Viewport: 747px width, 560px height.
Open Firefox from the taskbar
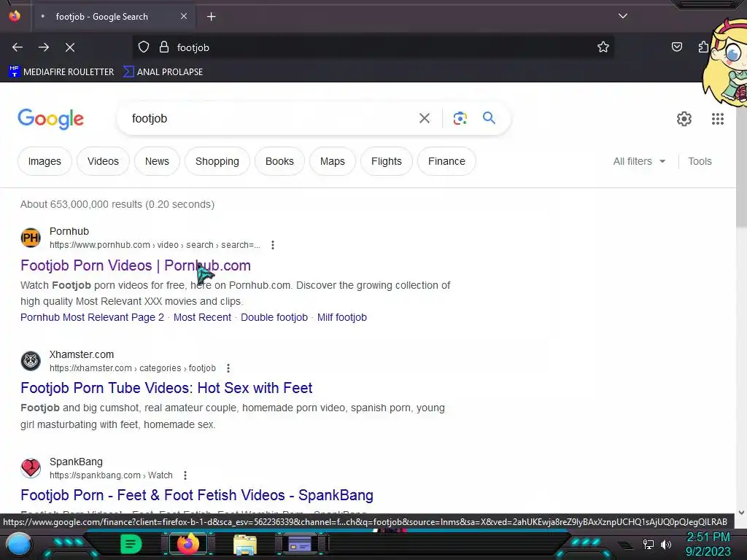point(188,544)
